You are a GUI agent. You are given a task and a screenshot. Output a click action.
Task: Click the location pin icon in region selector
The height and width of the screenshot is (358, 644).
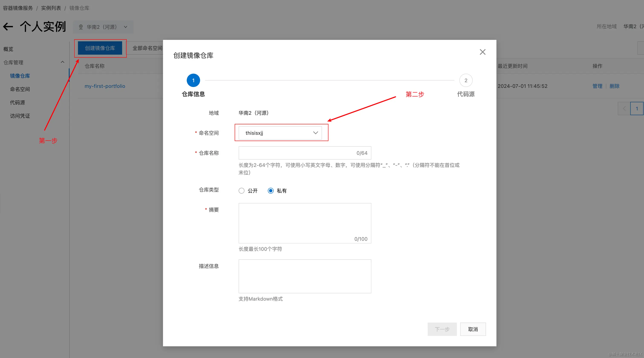(81, 27)
